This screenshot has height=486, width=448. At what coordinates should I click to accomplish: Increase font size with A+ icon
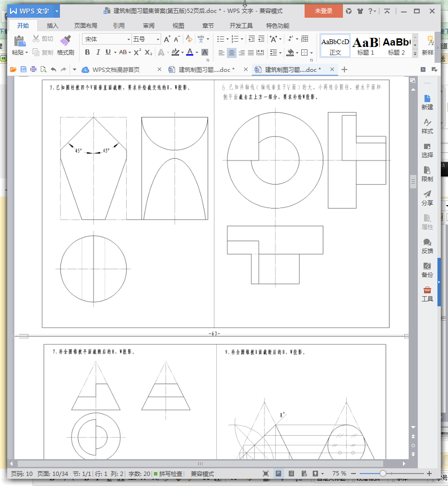point(167,39)
